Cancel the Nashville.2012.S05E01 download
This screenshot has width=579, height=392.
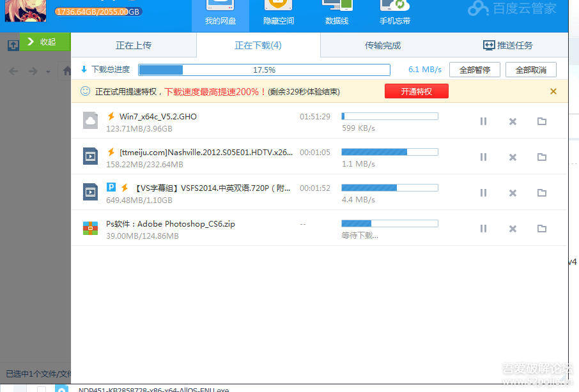point(513,157)
